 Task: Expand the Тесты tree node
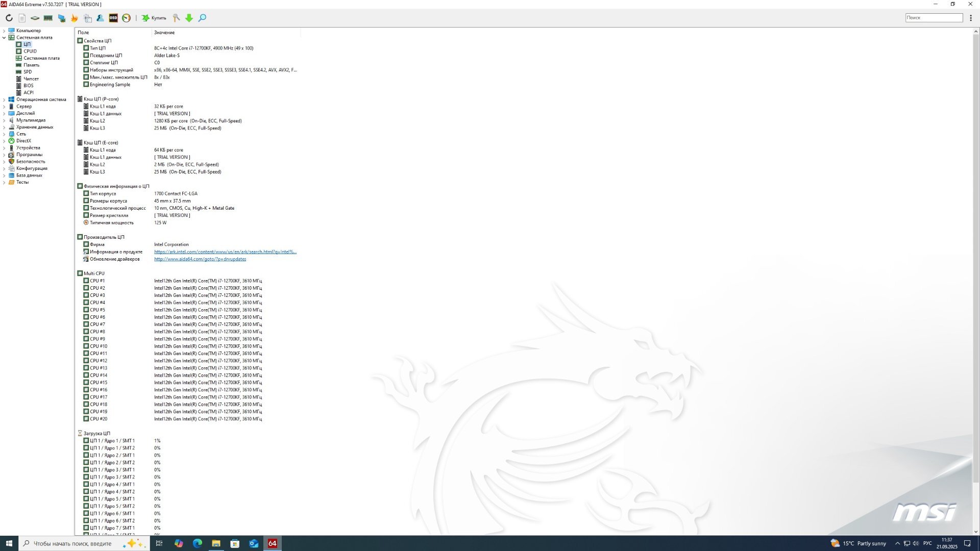[x=4, y=182]
